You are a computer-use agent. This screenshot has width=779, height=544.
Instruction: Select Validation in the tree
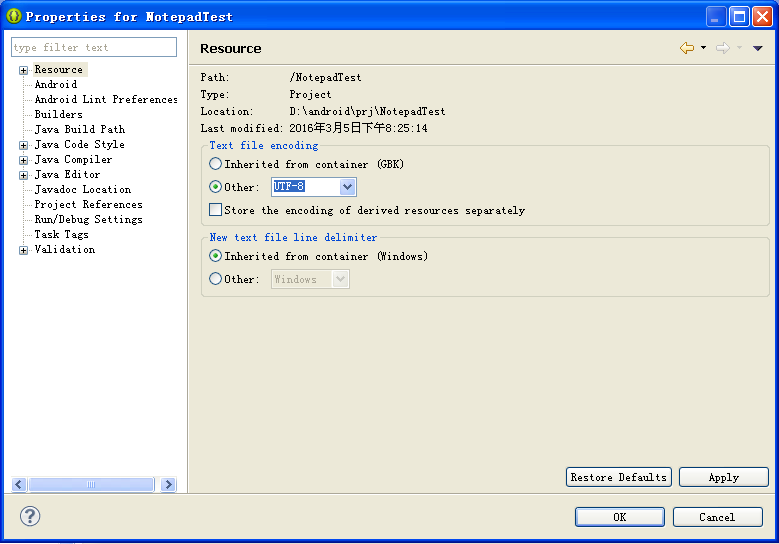[x=65, y=249]
